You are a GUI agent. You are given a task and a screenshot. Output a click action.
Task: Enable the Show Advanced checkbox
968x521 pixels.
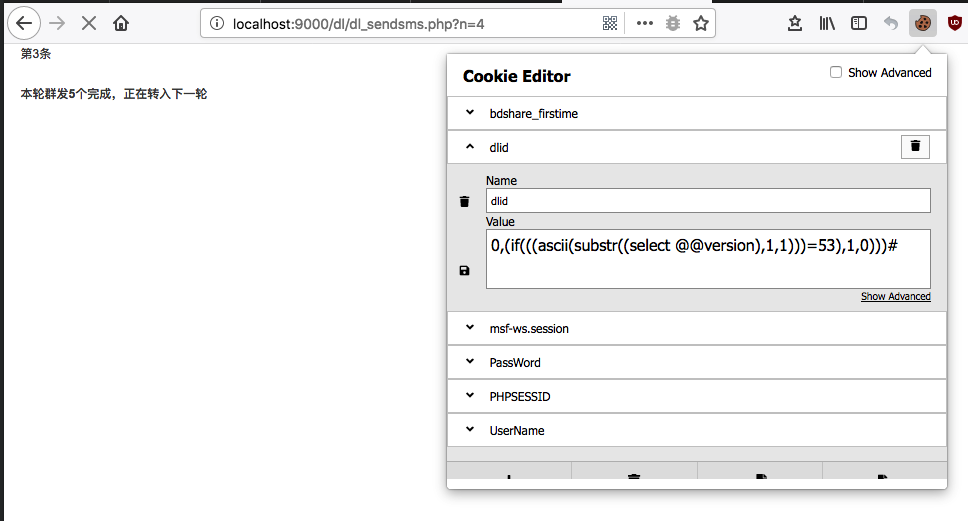point(836,73)
